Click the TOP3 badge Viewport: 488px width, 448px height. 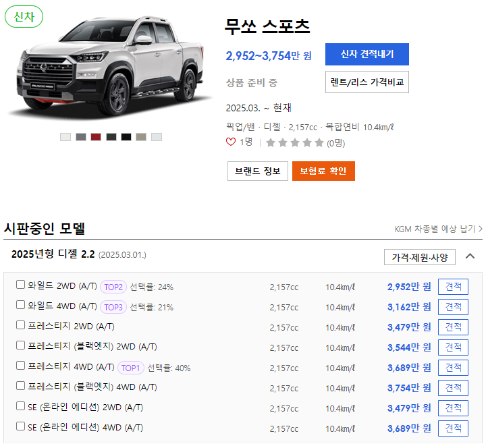[x=113, y=307]
